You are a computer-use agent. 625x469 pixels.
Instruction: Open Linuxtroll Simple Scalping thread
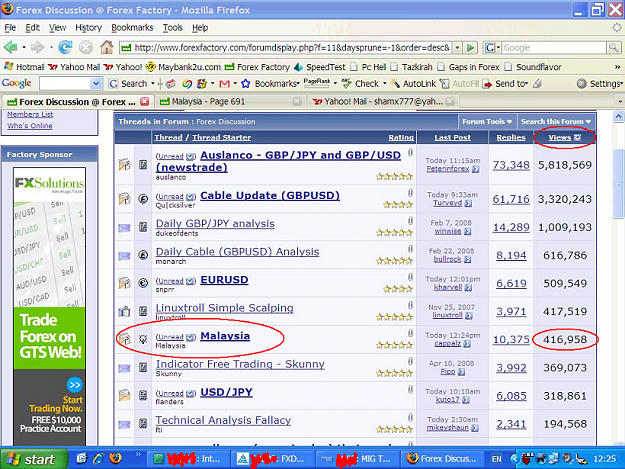tap(224, 308)
